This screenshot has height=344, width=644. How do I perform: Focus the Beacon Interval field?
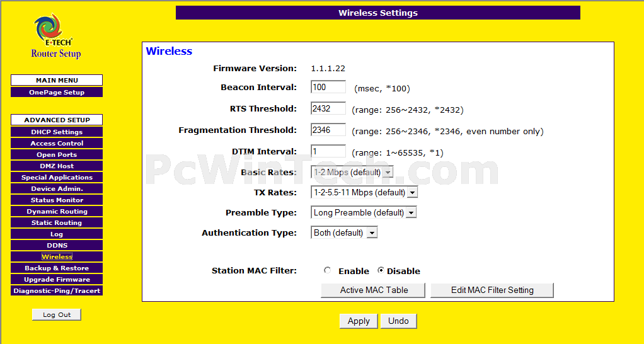click(x=328, y=87)
